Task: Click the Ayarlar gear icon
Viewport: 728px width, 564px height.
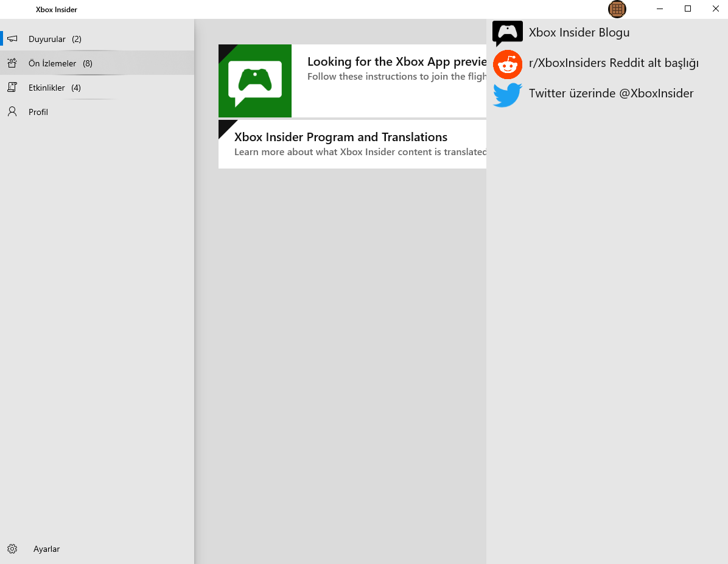Action: pos(13,549)
